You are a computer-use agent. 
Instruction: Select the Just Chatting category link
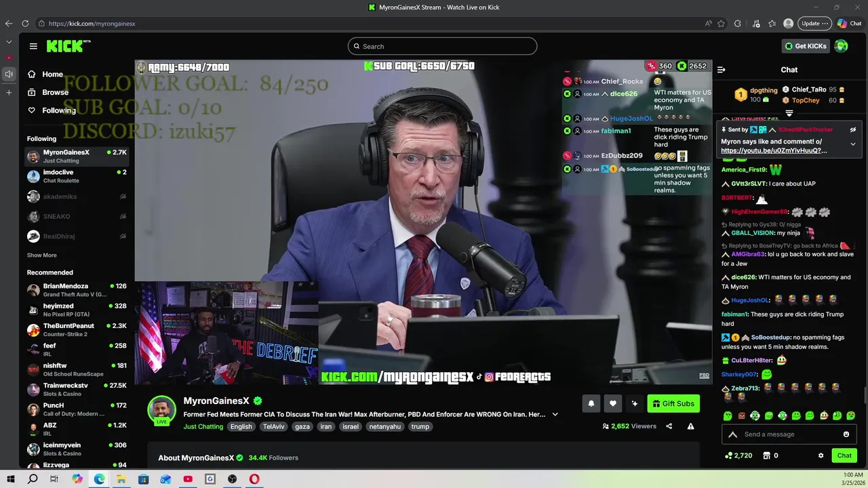pyautogui.click(x=203, y=426)
